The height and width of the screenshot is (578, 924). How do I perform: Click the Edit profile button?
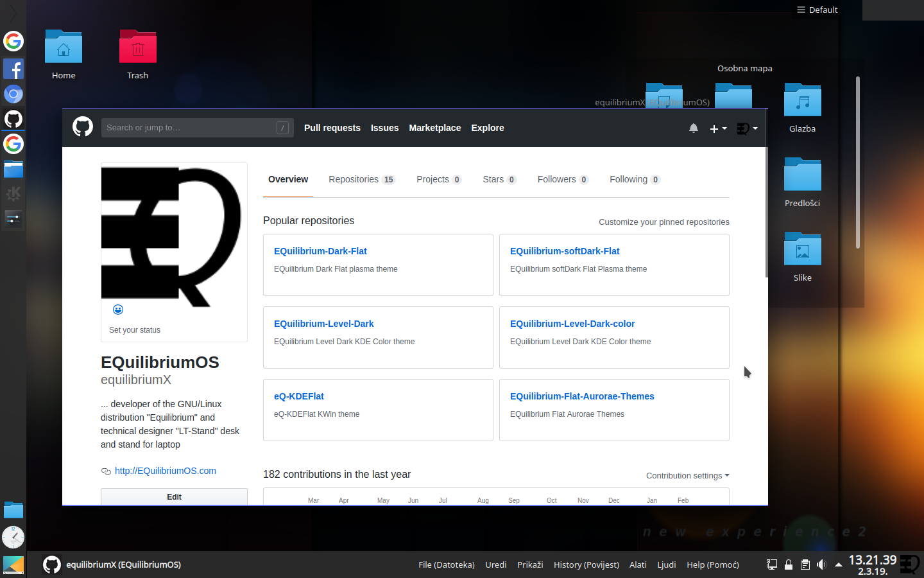coord(174,496)
